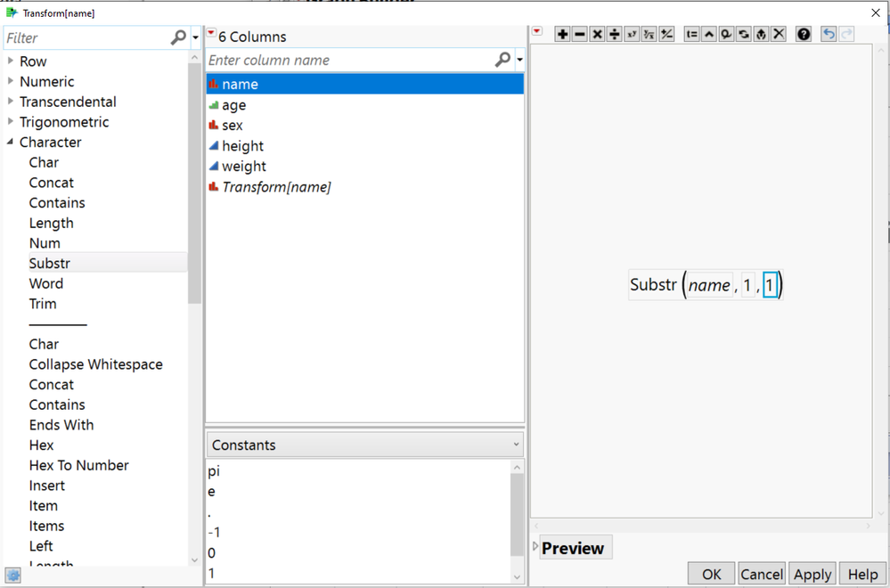
Task: Select the Length function
Action: click(51, 223)
